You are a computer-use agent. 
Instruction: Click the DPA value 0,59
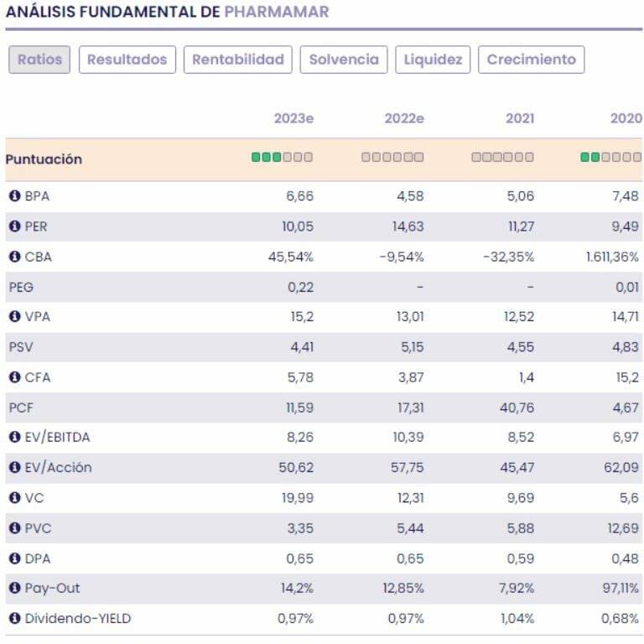tap(521, 558)
